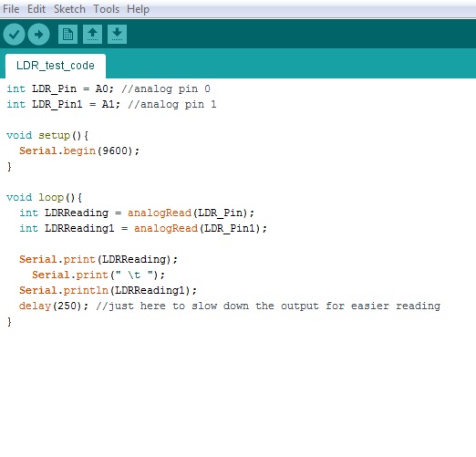The height and width of the screenshot is (457, 476).
Task: Click 'analogRead(LDR_Pin1);' call
Action: point(201,228)
